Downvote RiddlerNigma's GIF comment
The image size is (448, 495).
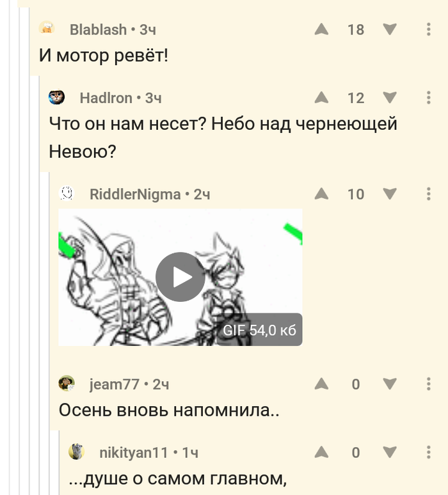(390, 194)
